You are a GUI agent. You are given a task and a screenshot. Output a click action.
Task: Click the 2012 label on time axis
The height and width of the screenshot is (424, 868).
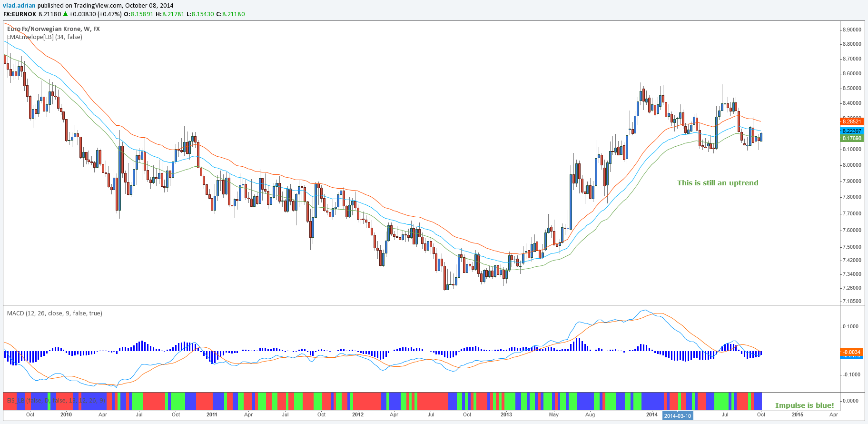[357, 414]
